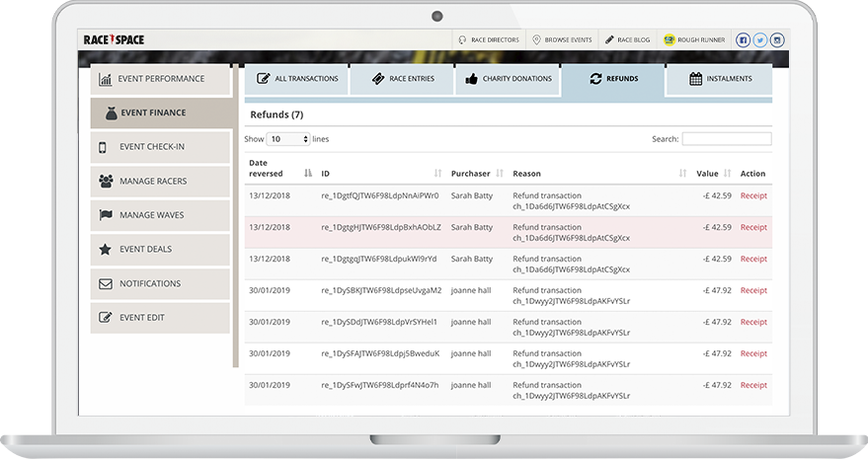
Task: Click the Facebook icon in header
Action: (743, 39)
